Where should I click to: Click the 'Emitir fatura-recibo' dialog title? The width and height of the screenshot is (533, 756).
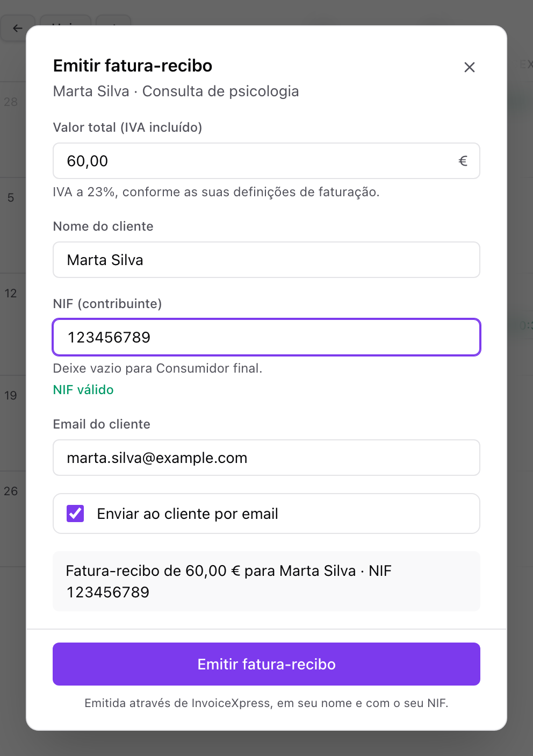coord(133,66)
